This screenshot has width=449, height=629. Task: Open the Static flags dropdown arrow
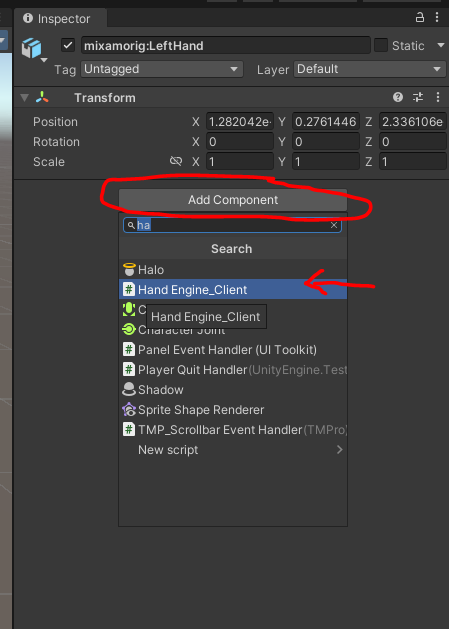(x=441, y=45)
